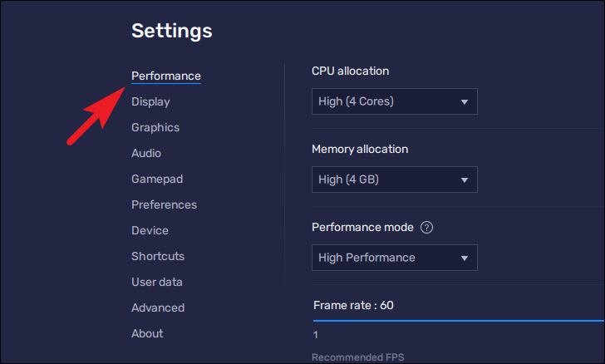Click the Settings heading title

point(172,32)
